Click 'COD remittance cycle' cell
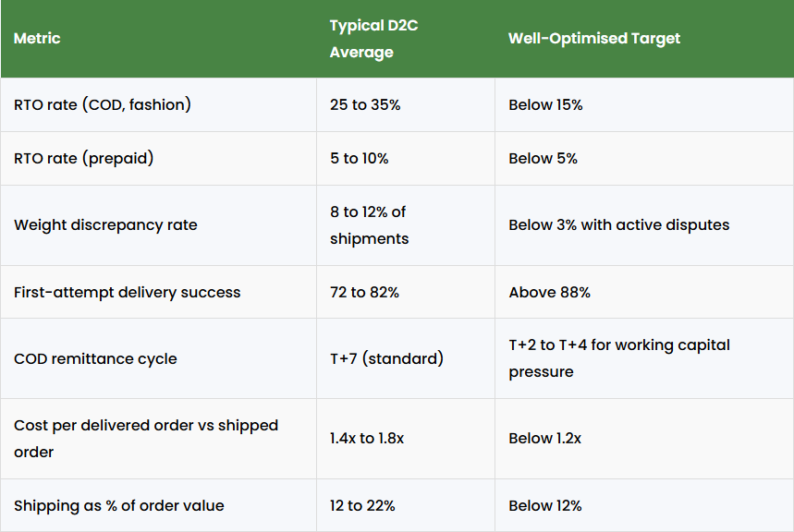This screenshot has height=532, width=794. click(158, 358)
